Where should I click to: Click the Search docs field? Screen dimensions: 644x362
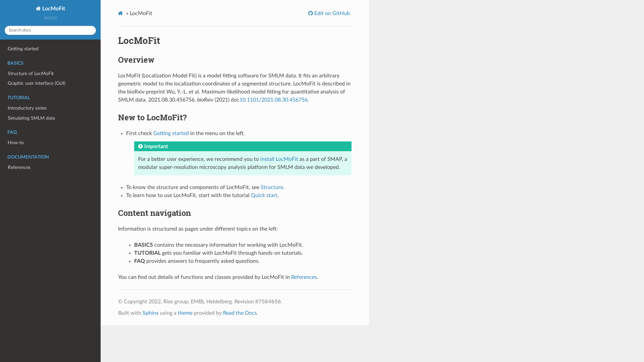[50, 30]
